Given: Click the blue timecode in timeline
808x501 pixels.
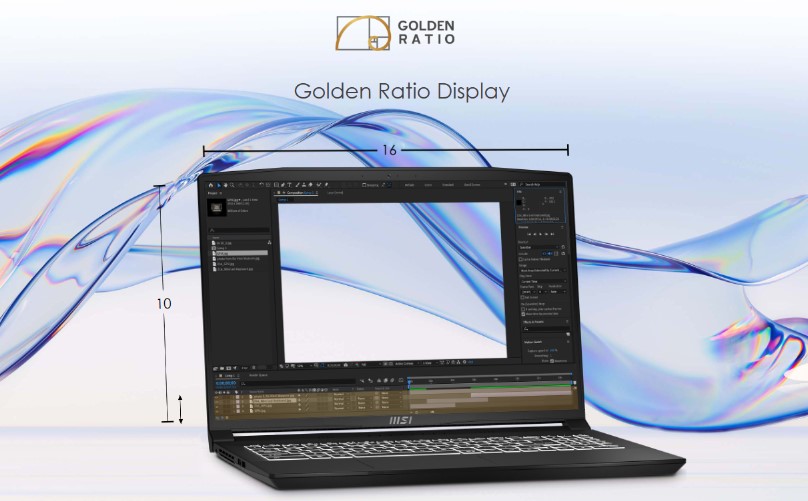Looking at the screenshot, I should (x=226, y=383).
